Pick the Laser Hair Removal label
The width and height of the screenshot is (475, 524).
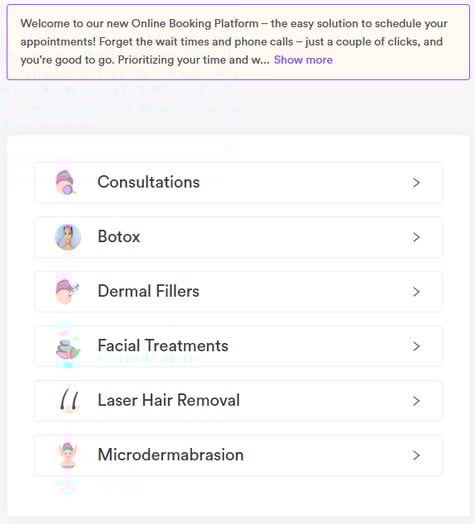pos(168,400)
